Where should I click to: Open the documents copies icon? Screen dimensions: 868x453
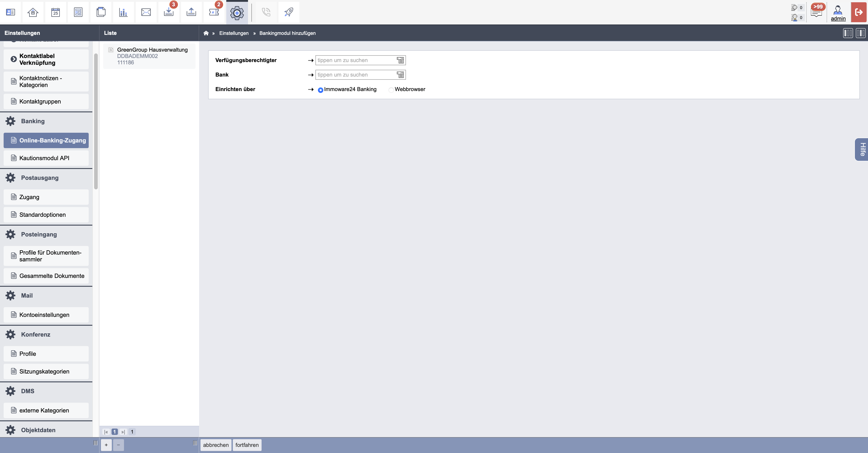tap(101, 12)
